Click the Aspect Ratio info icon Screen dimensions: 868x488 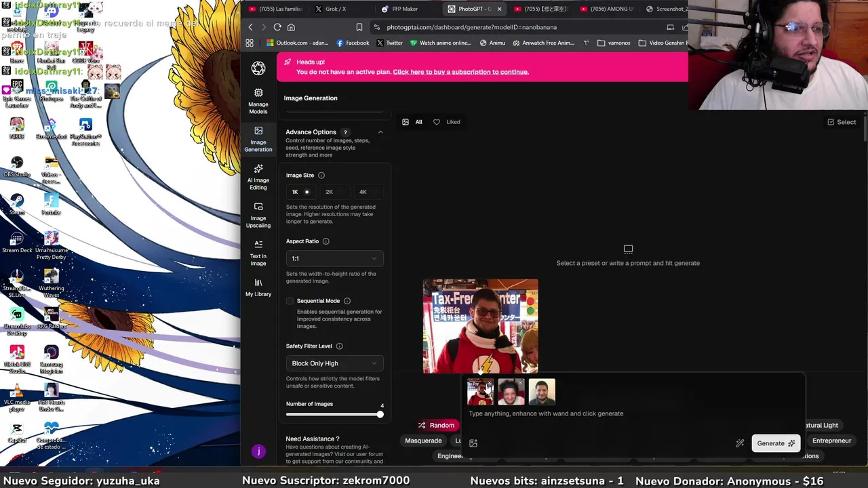325,241
